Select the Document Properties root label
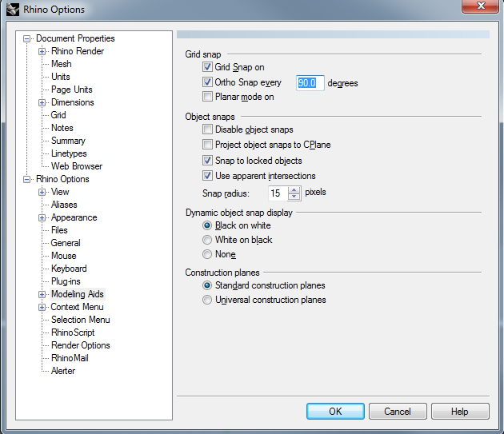This screenshot has height=434, width=504. click(75, 38)
